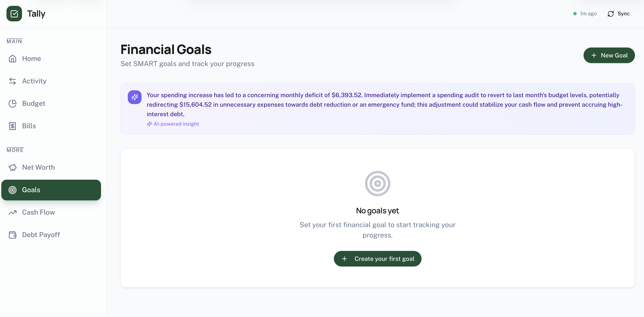Click the Tally app logo icon

[x=14, y=14]
